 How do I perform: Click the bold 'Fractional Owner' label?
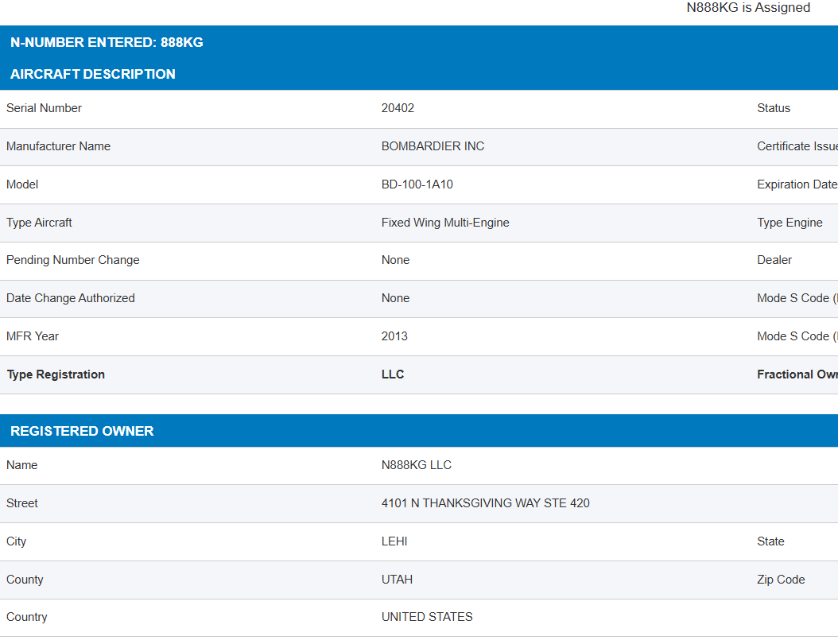[797, 374]
